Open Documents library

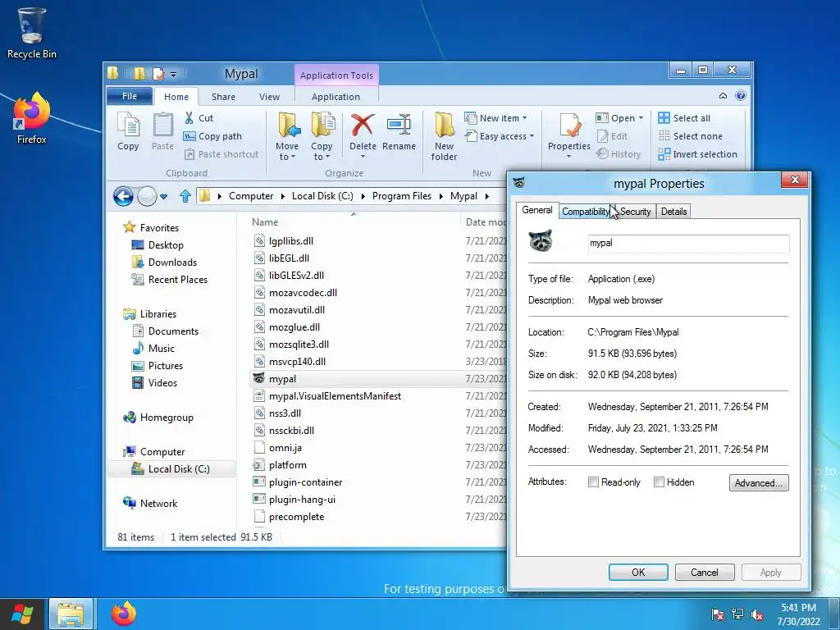[x=173, y=331]
